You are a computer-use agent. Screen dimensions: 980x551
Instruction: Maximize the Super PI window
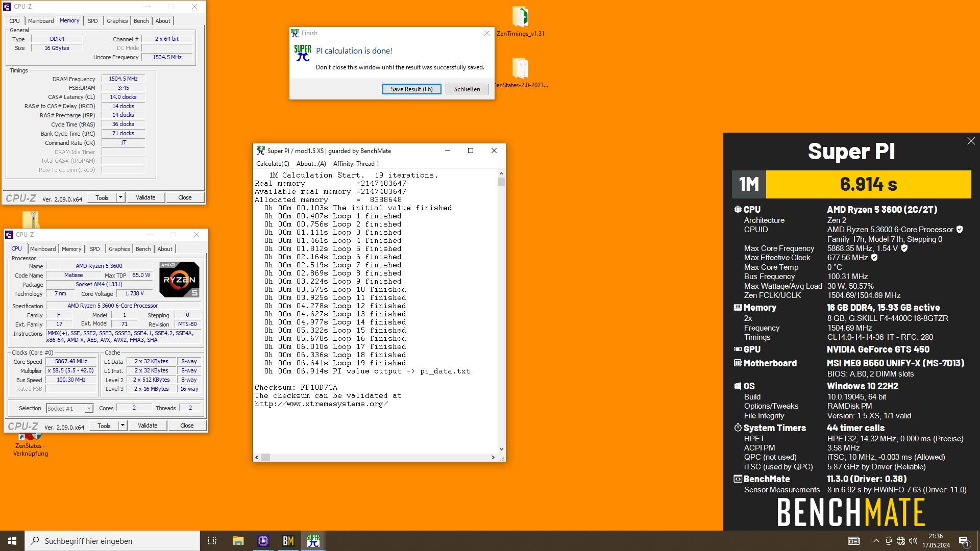pyautogui.click(x=471, y=151)
